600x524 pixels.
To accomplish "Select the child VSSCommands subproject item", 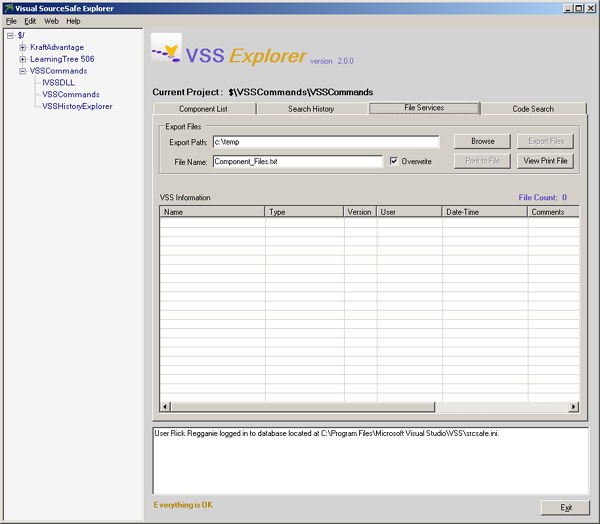I will tap(71, 95).
